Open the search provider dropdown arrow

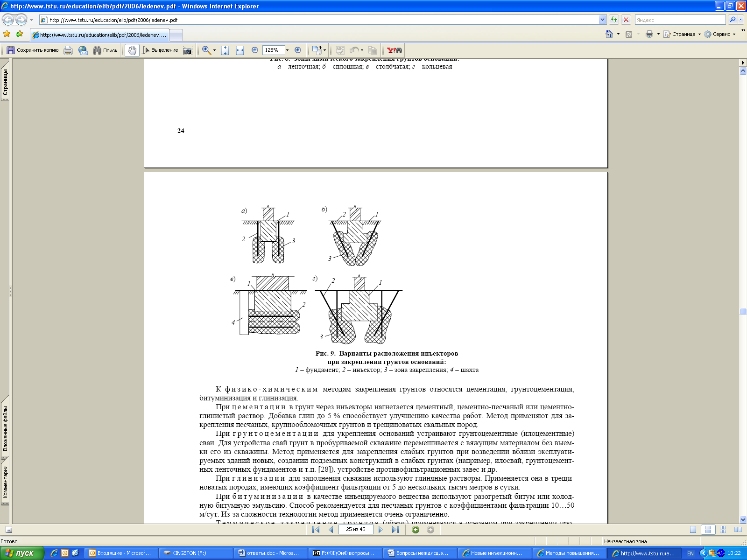741,20
